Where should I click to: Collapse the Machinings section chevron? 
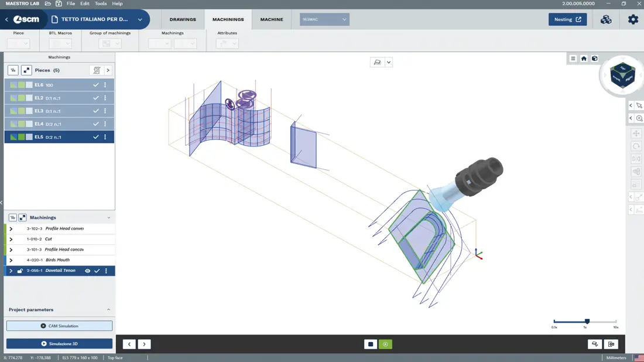tap(109, 218)
